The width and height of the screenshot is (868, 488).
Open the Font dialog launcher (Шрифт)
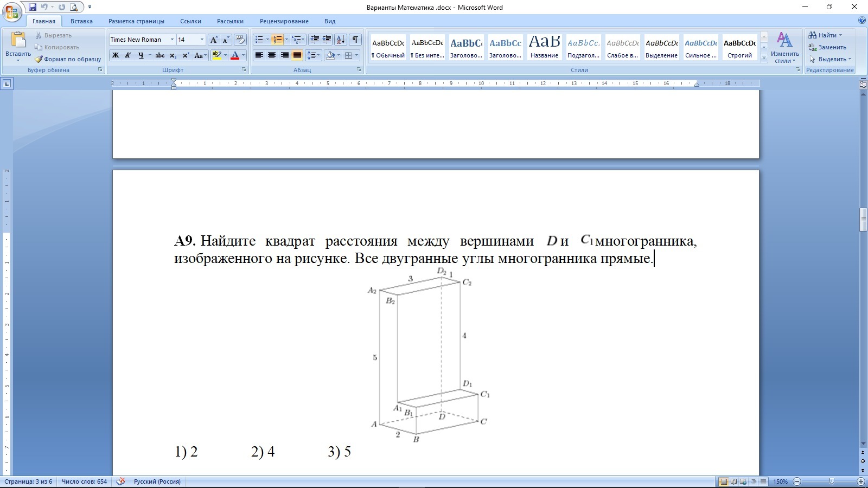[x=244, y=69]
